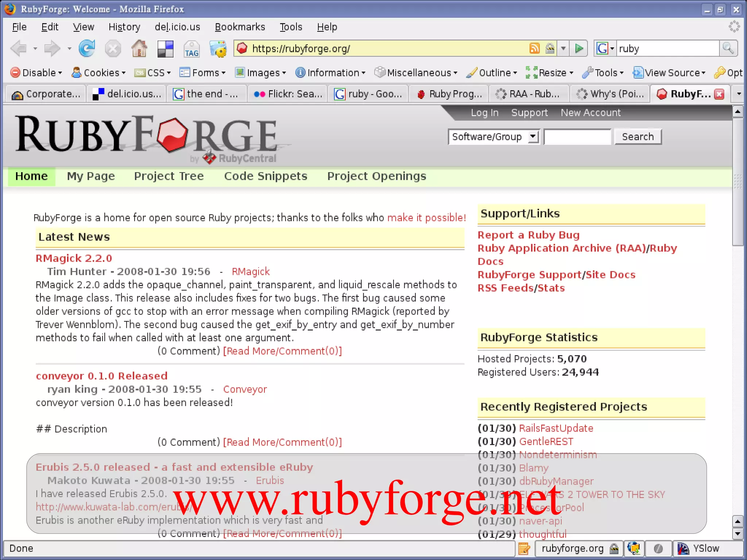Switch to the Ruby Prog... tab
The height and width of the screenshot is (560, 747).
[x=449, y=94]
